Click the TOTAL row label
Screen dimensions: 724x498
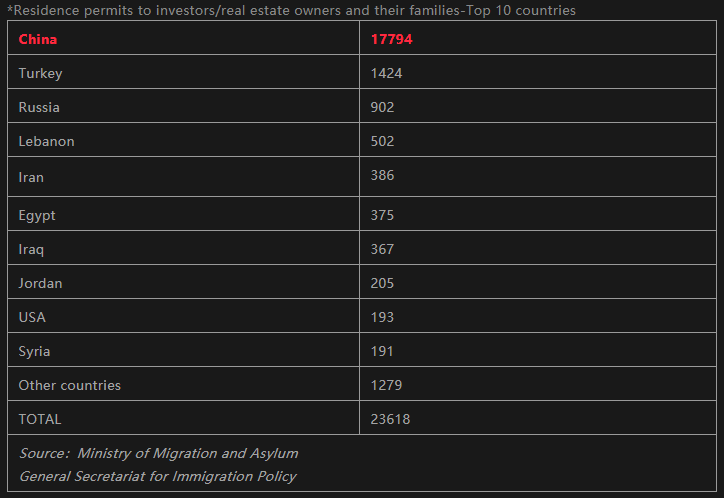(x=39, y=419)
